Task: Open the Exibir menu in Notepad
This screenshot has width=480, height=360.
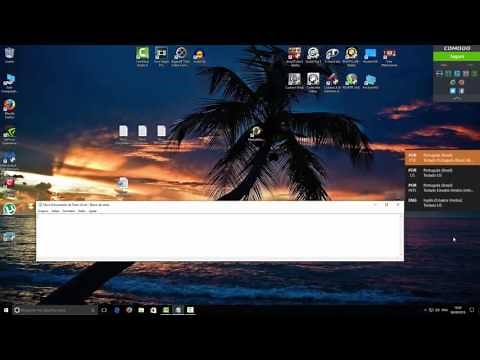Action: (x=82, y=211)
